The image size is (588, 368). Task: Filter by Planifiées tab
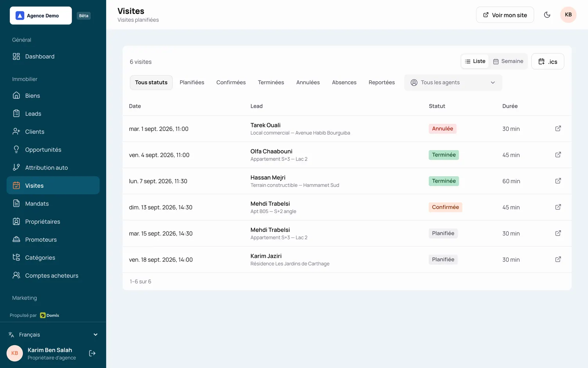pos(192,82)
